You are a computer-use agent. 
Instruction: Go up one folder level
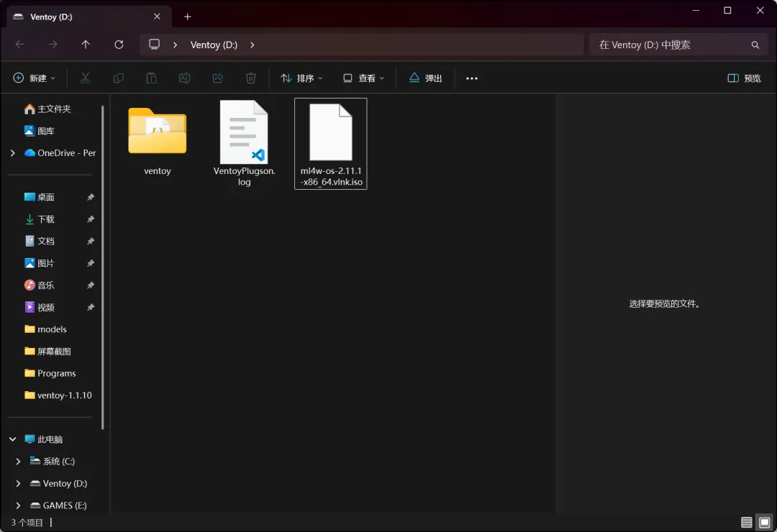coord(86,45)
